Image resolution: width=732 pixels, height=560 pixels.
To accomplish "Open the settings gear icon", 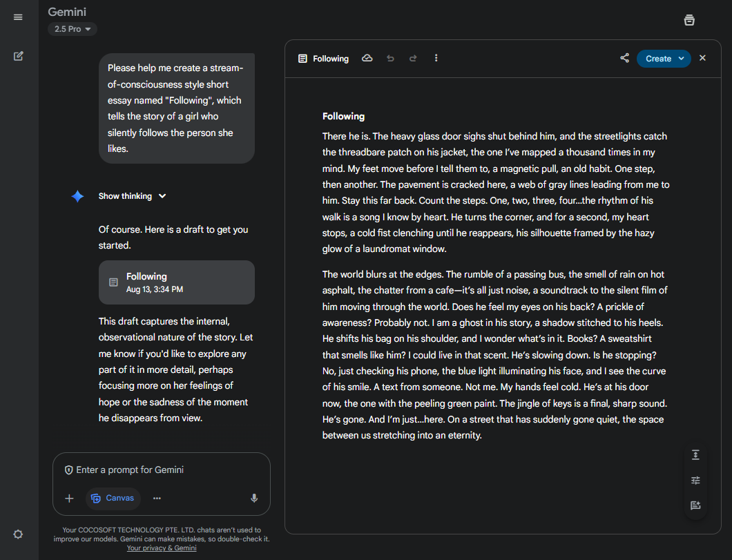I will coord(19,534).
